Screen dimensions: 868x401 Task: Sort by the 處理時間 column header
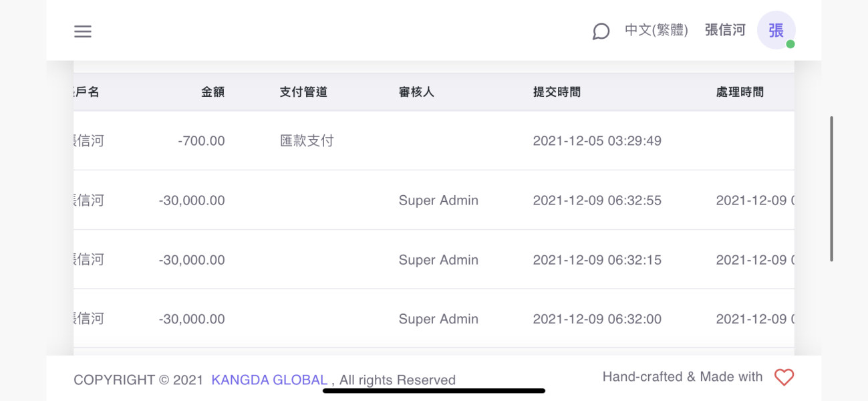(740, 92)
